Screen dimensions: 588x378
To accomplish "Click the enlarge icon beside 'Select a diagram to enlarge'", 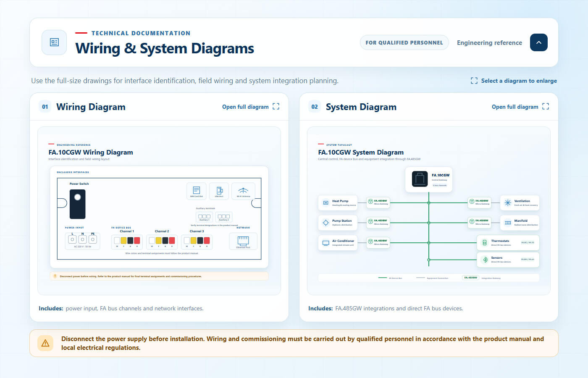I will (x=474, y=81).
